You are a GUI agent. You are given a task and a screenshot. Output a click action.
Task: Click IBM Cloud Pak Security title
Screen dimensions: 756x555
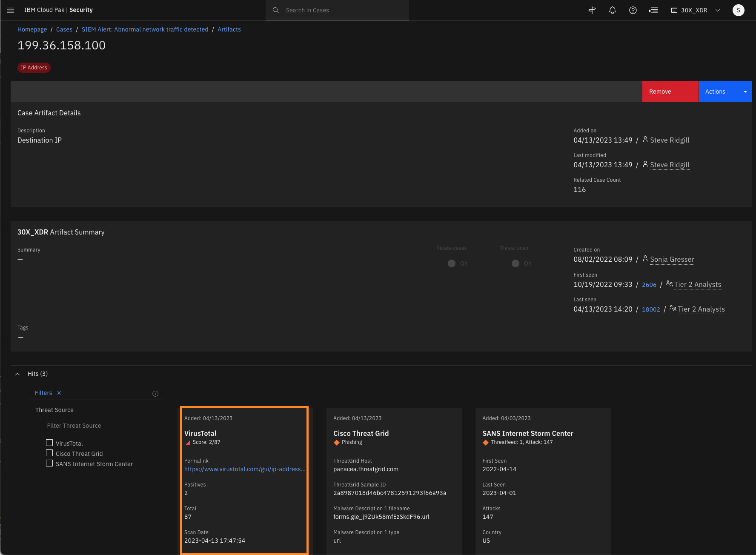pyautogui.click(x=58, y=10)
